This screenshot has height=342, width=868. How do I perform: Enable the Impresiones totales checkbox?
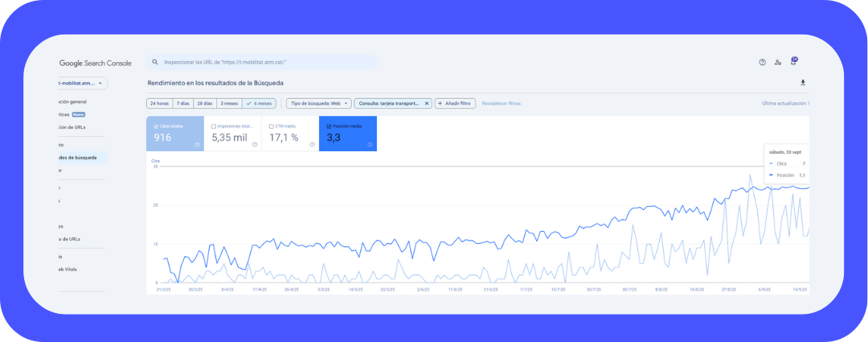point(214,126)
